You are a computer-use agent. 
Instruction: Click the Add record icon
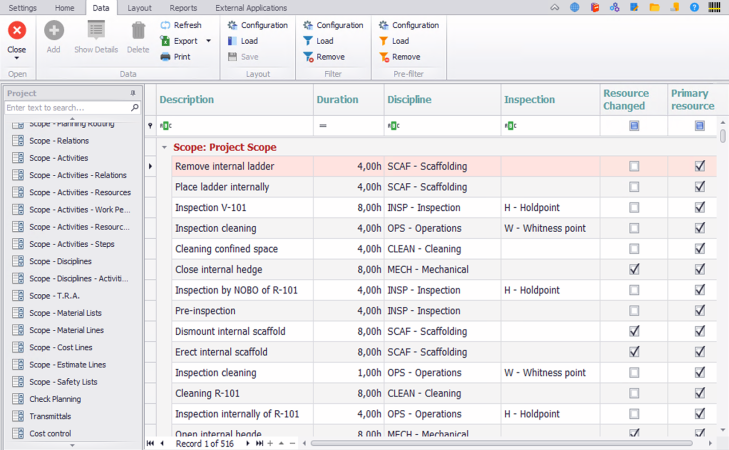53,31
